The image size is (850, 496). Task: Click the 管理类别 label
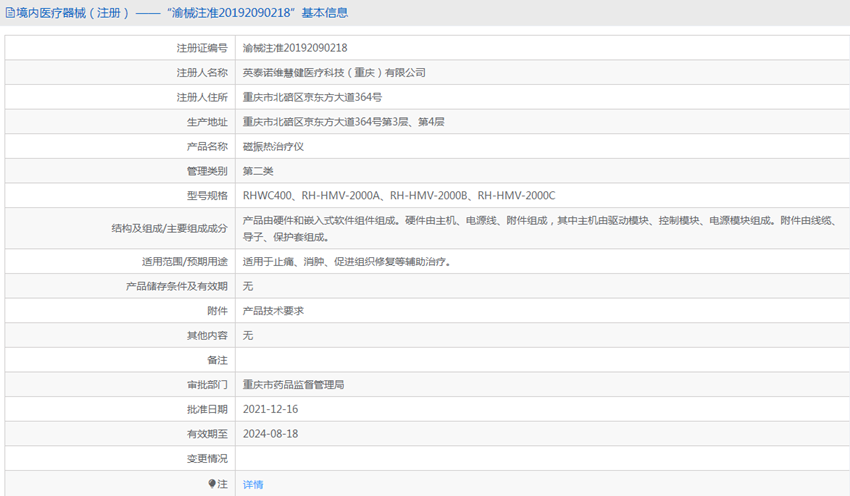(208, 171)
